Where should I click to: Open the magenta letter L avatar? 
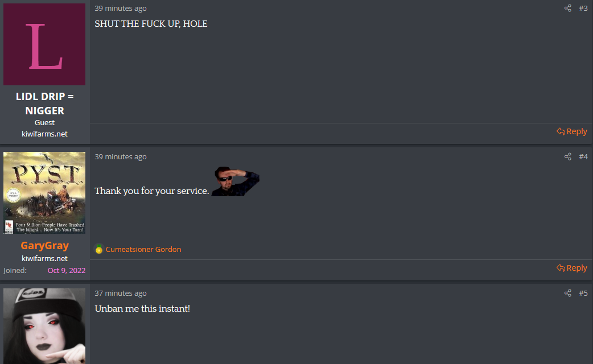(x=44, y=44)
